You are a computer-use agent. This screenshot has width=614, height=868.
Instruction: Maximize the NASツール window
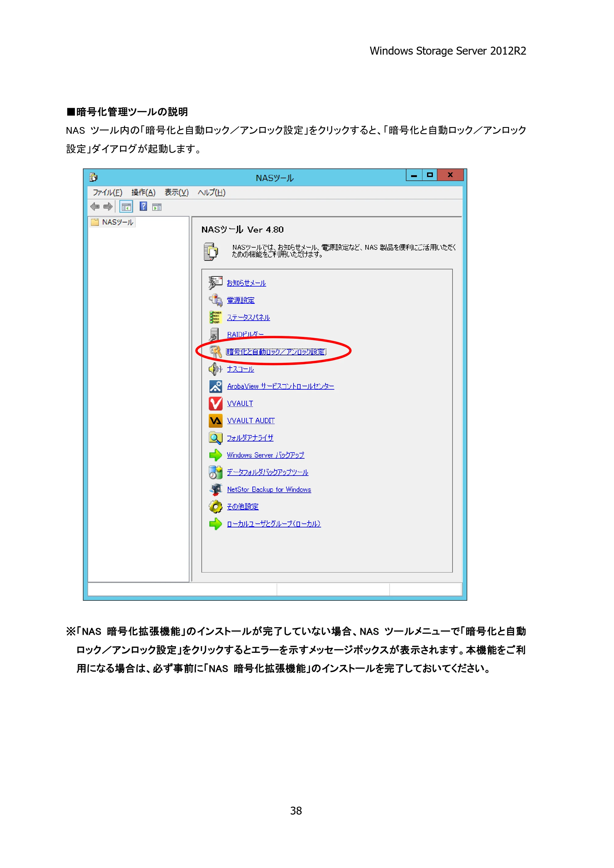tap(430, 175)
